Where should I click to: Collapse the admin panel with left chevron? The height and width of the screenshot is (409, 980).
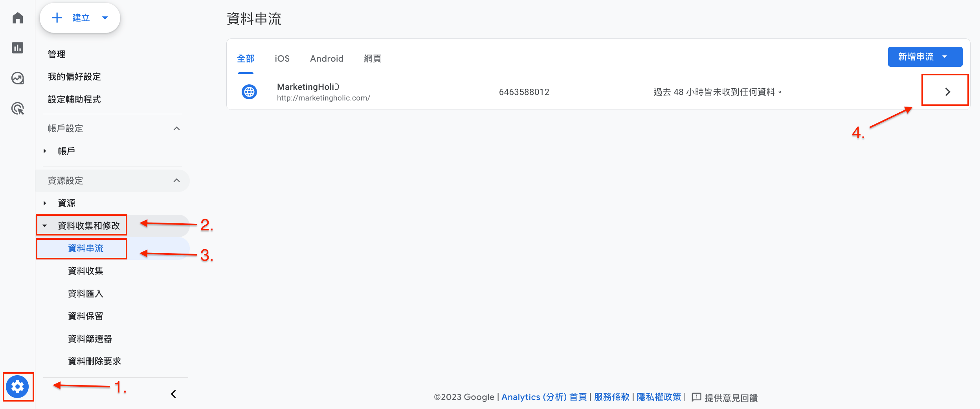tap(173, 394)
